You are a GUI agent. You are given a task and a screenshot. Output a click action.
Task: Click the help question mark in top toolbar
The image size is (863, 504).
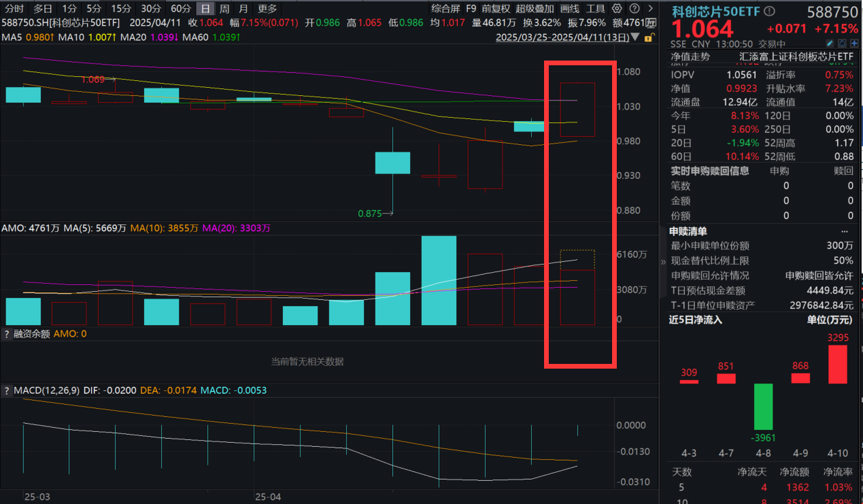click(x=634, y=9)
